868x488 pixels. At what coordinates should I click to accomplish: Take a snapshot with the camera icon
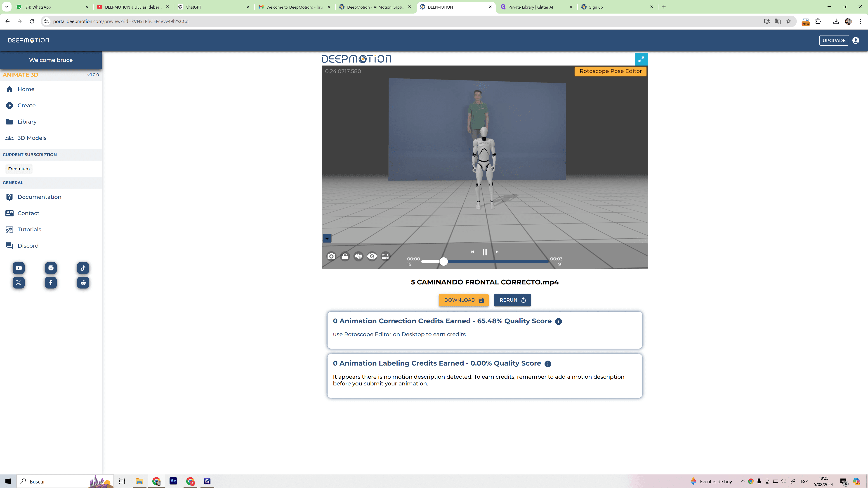click(x=331, y=256)
